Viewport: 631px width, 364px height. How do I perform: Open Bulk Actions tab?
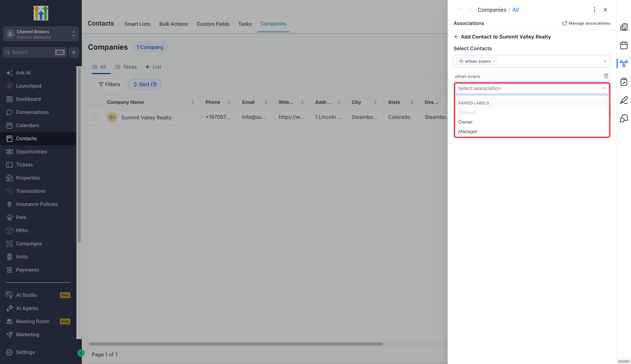[173, 24]
